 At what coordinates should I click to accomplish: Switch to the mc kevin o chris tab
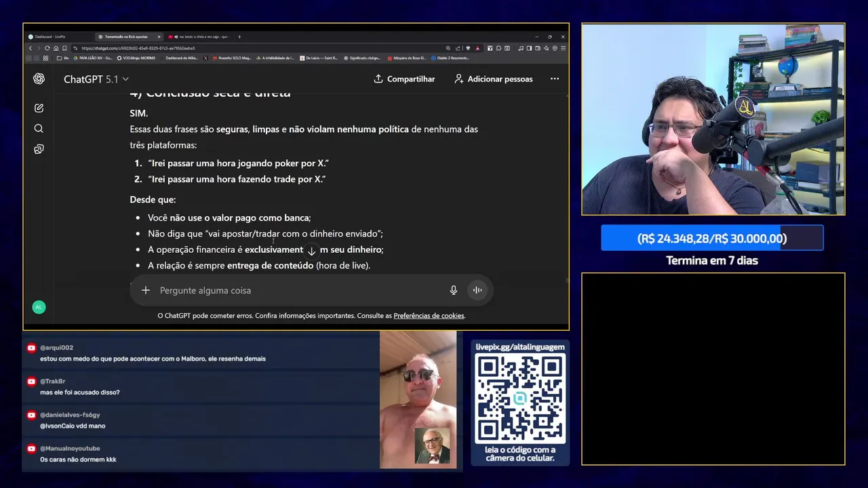[x=199, y=37]
